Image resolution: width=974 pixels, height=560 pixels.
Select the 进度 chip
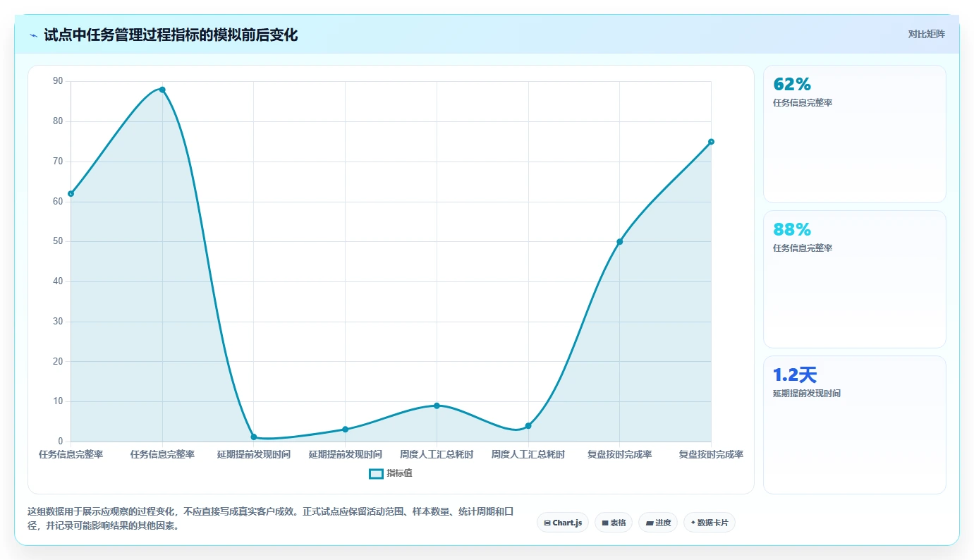[x=658, y=523]
